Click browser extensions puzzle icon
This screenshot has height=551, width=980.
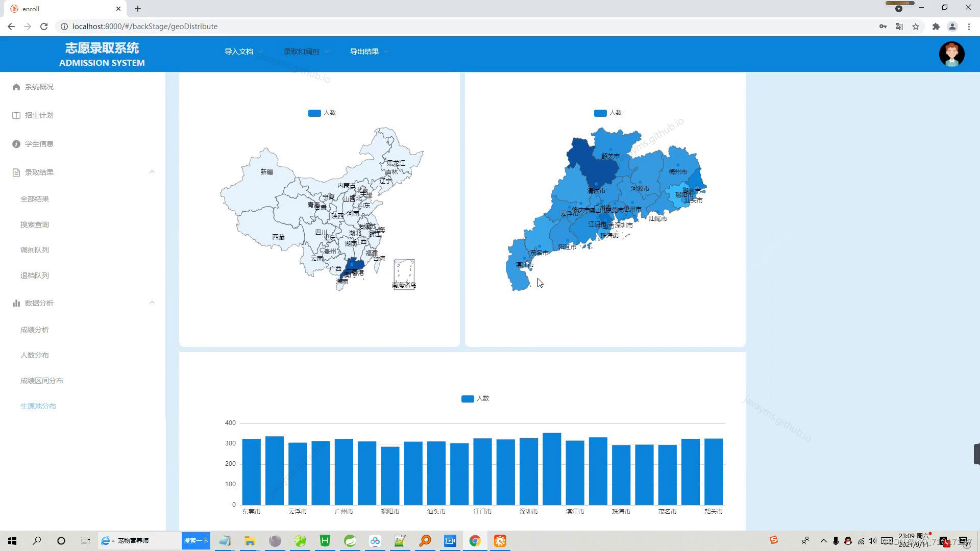click(x=936, y=27)
